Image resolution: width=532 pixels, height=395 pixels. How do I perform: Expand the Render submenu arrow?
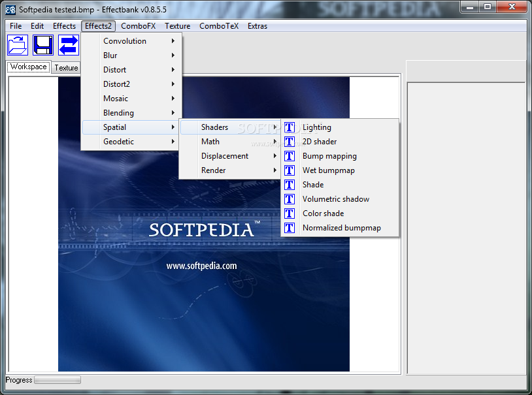click(x=274, y=170)
